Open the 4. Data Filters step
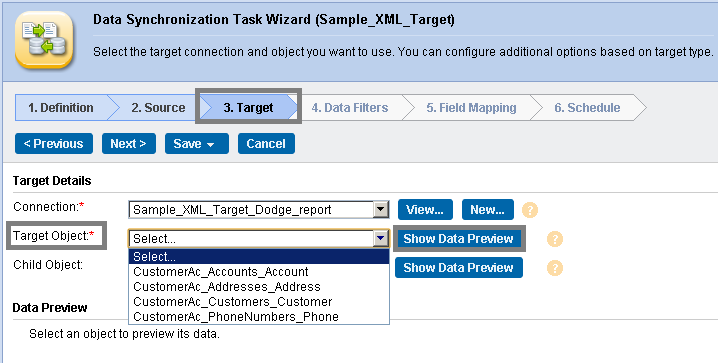Image resolution: width=718 pixels, height=363 pixels. tap(350, 108)
